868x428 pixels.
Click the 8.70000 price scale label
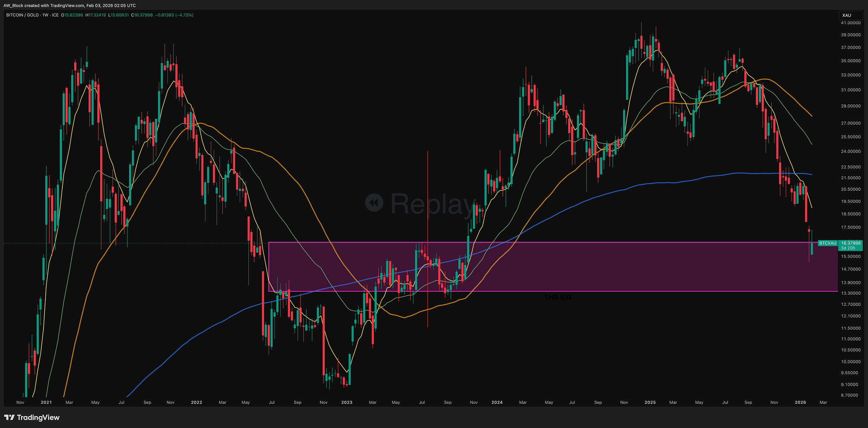coord(850,395)
